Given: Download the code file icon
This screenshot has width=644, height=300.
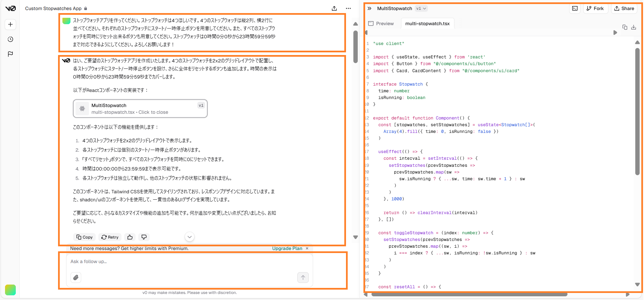Looking at the screenshot, I should 634,27.
